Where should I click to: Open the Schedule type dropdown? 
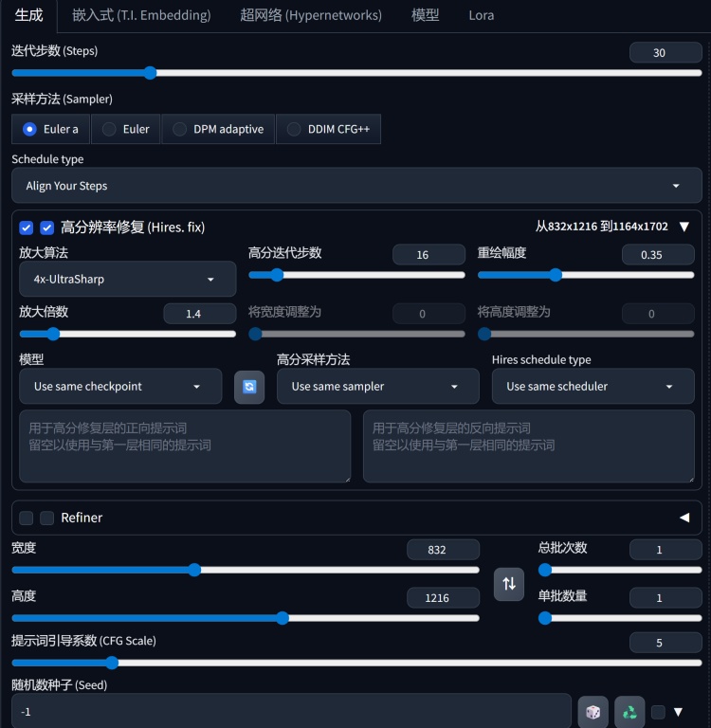click(x=356, y=185)
